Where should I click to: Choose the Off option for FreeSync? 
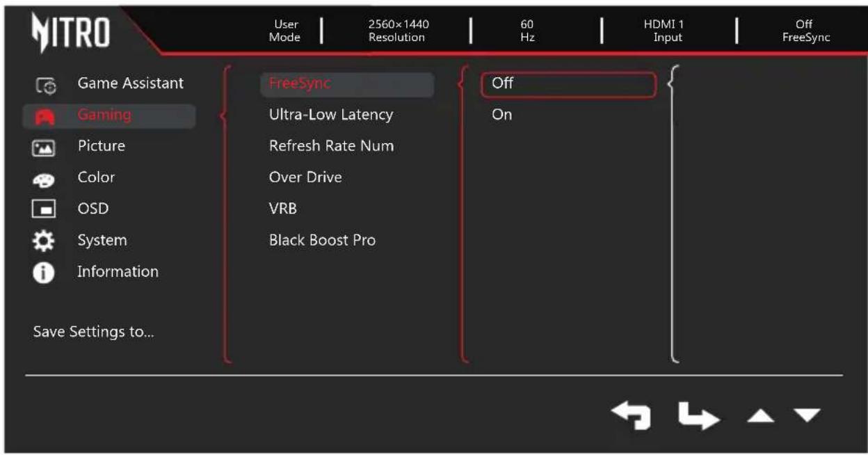[x=568, y=84]
